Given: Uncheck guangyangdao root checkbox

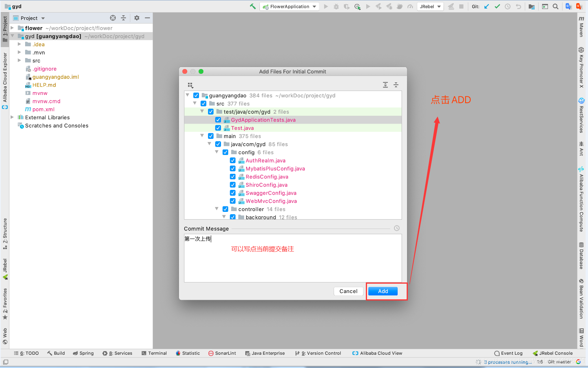Looking at the screenshot, I should tap(196, 95).
